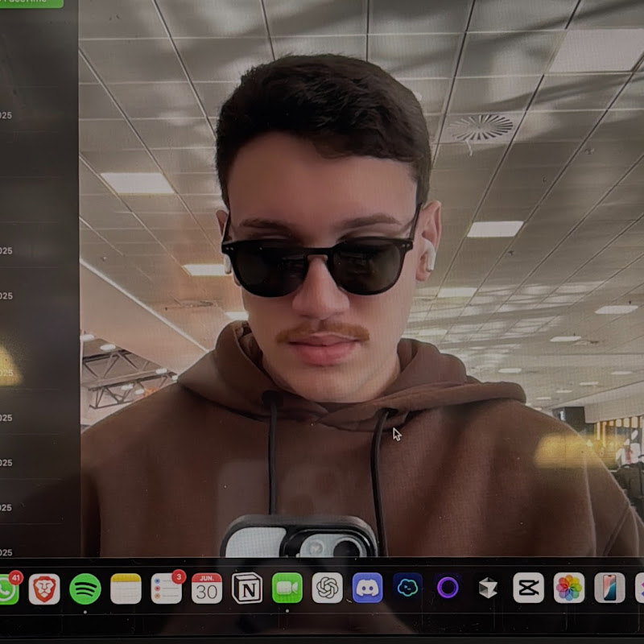Open the 3D cube app icon

(488, 588)
